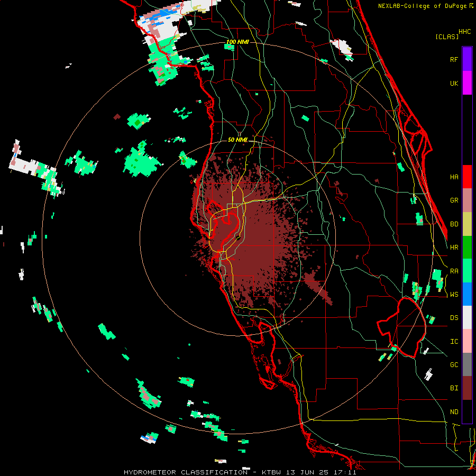Click the GC gray legend swatch
The height and width of the screenshot is (476, 476).
[467, 364]
